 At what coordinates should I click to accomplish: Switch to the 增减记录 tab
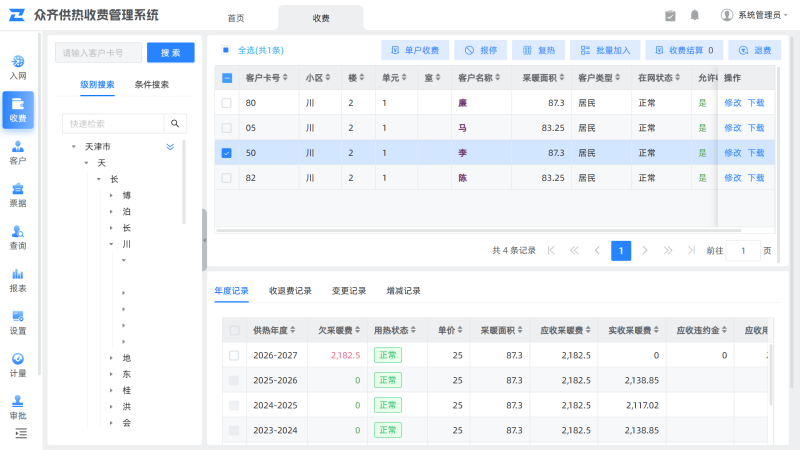click(x=404, y=291)
